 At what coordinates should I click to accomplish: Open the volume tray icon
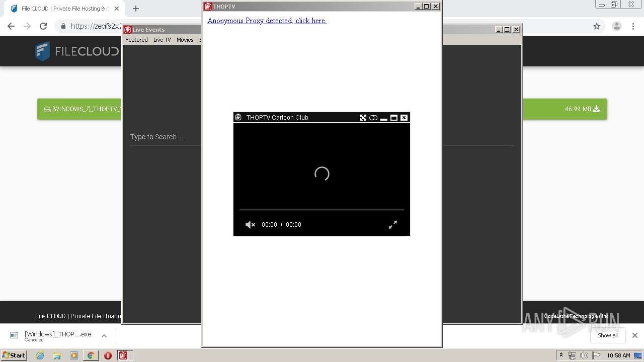coord(584,355)
